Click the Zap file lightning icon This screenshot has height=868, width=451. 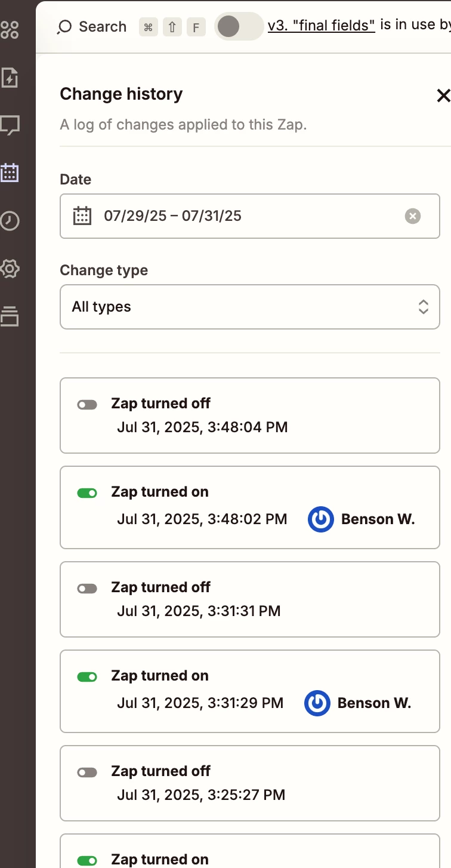tap(10, 78)
